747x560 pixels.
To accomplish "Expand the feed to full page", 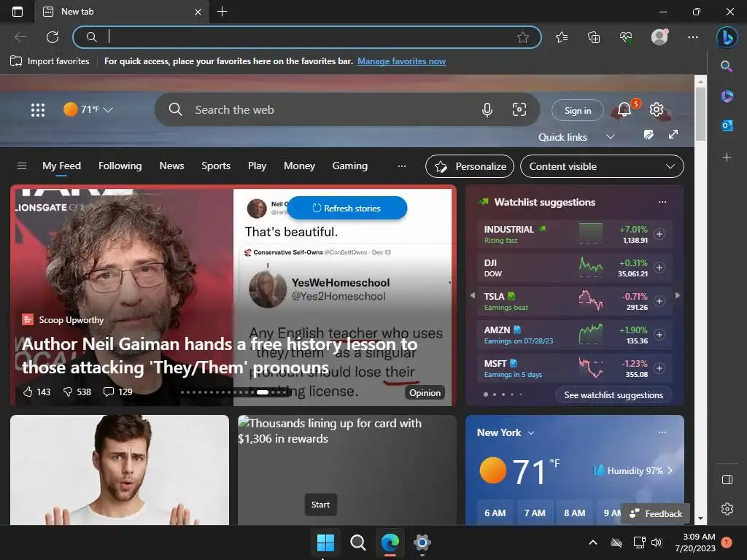I will click(x=673, y=134).
